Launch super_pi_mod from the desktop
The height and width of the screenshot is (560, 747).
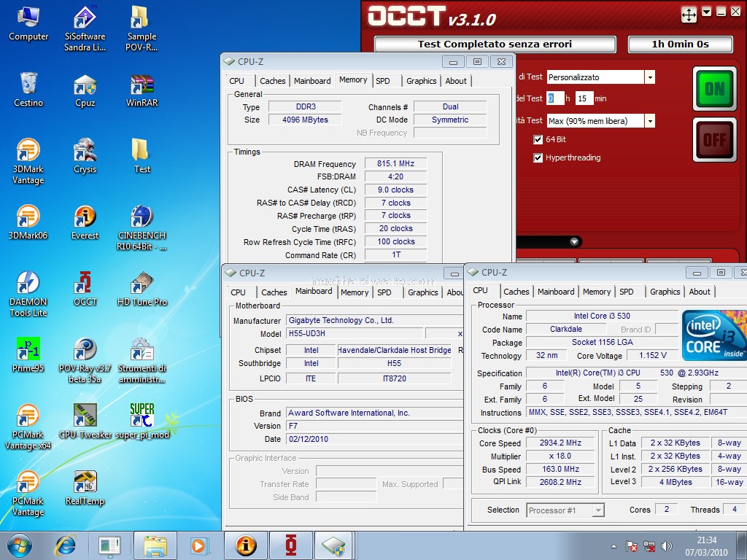(x=142, y=421)
